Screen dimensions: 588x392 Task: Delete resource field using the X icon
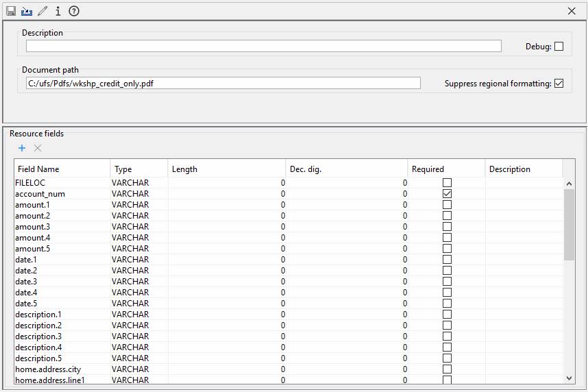click(x=38, y=148)
